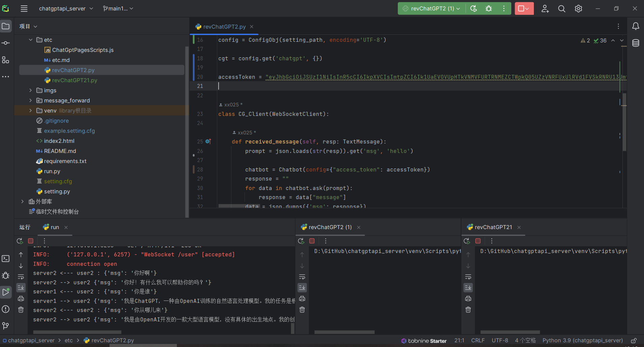Open tabnine Starter status widget

(x=424, y=341)
